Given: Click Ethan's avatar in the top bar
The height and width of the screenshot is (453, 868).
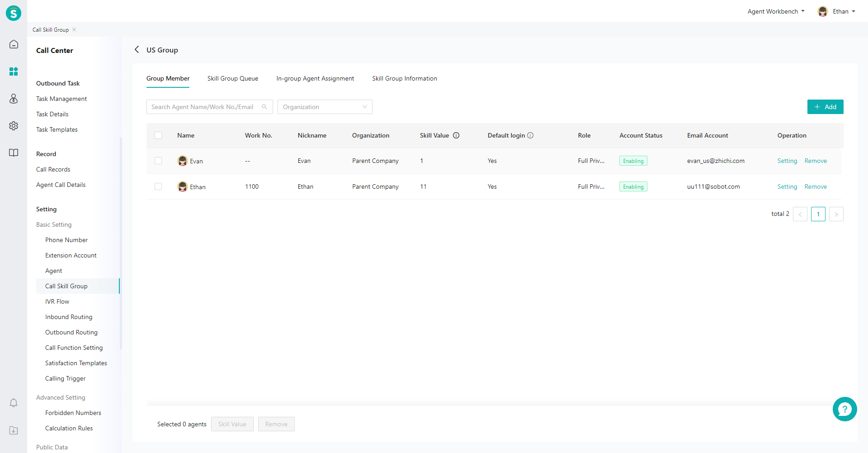Looking at the screenshot, I should (x=823, y=11).
